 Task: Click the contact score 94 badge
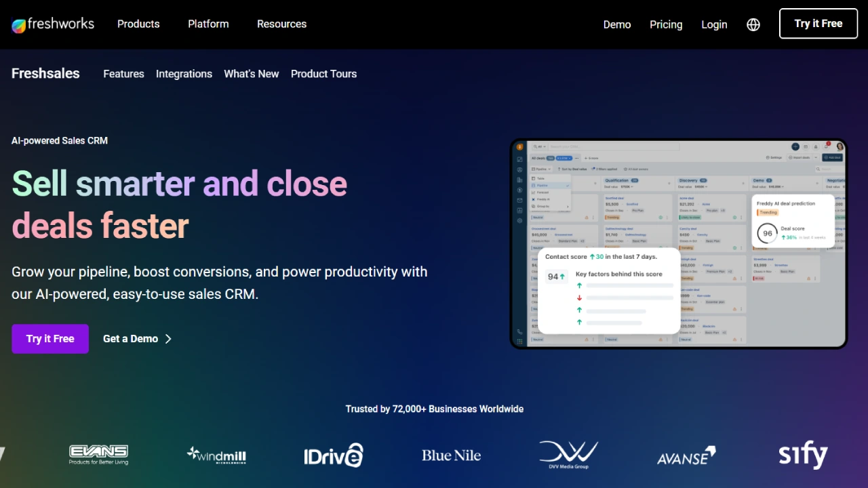(x=557, y=277)
